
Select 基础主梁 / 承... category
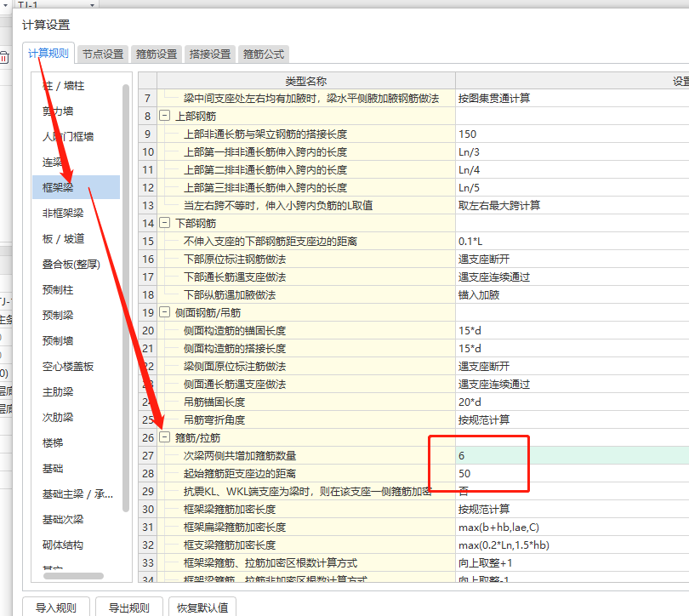click(76, 494)
